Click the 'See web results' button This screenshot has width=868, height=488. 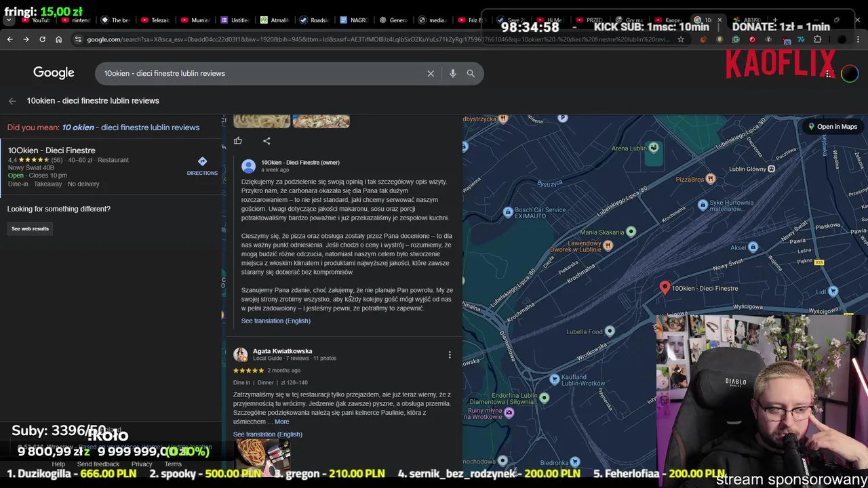tap(30, 228)
